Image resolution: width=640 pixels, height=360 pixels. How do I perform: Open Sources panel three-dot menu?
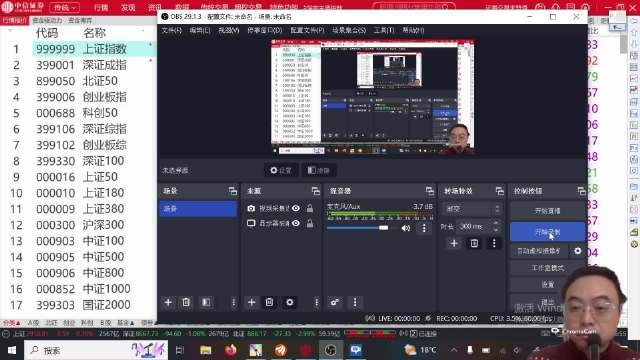point(316,302)
